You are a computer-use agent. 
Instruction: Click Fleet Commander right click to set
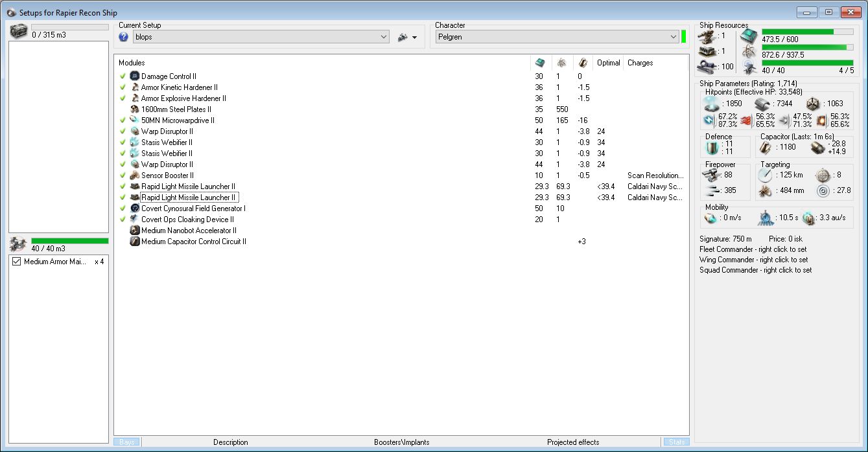[x=753, y=249]
